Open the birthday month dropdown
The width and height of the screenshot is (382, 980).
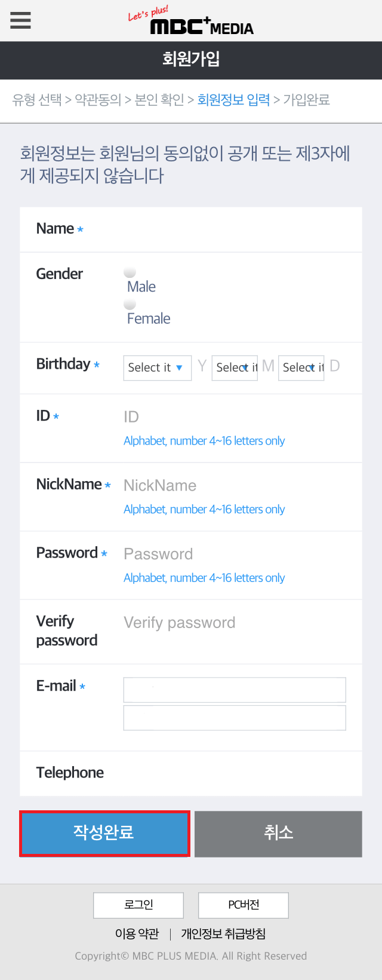(x=235, y=368)
